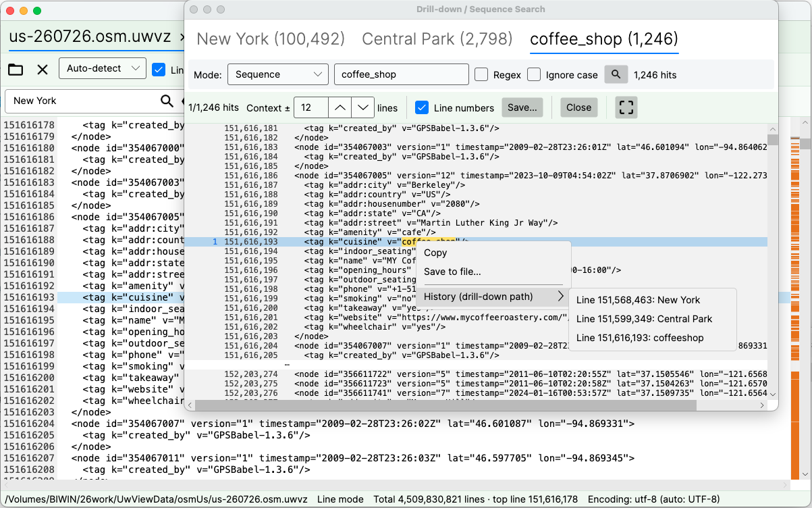812x508 pixels.
Task: Click Line mode in the status bar
Action: pyautogui.click(x=341, y=499)
